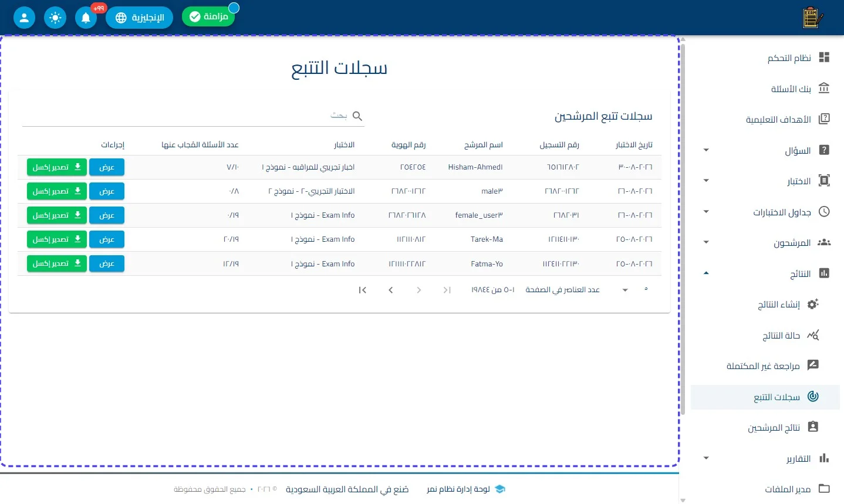Open إنشاء النتائج menu item
Screen dimensions: 844x504
coord(765,304)
